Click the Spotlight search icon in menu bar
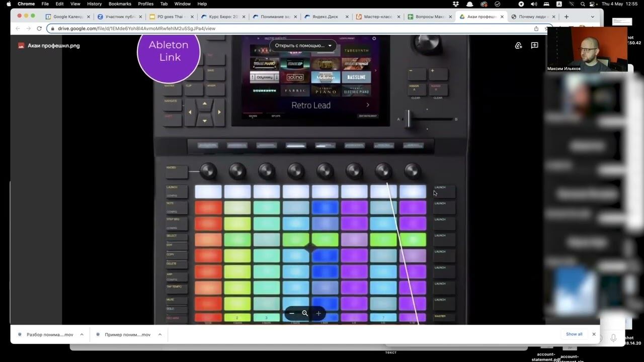This screenshot has width=644, height=362. pyautogui.click(x=583, y=4)
